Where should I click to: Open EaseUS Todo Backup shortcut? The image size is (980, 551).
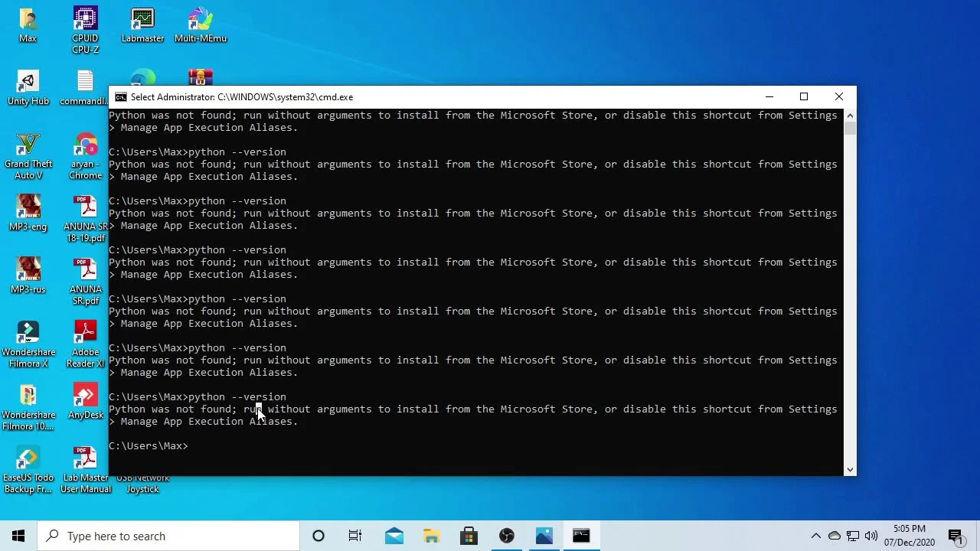[28, 470]
